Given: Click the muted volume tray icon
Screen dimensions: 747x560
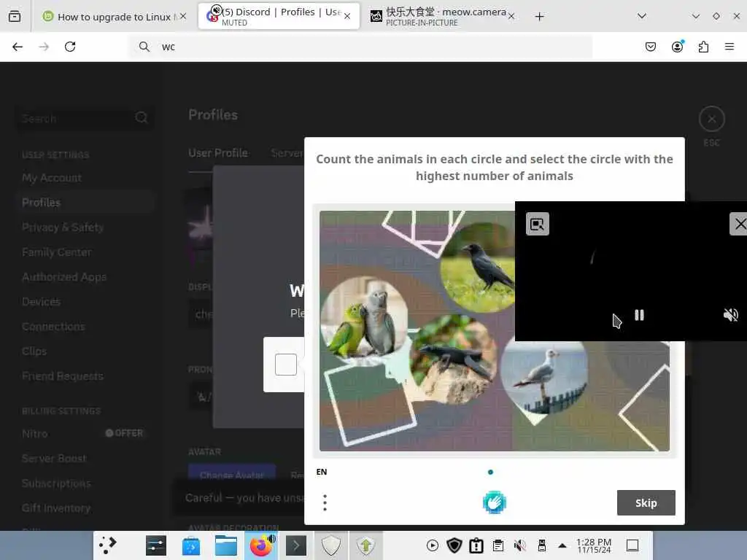Looking at the screenshot, I should point(519,545).
